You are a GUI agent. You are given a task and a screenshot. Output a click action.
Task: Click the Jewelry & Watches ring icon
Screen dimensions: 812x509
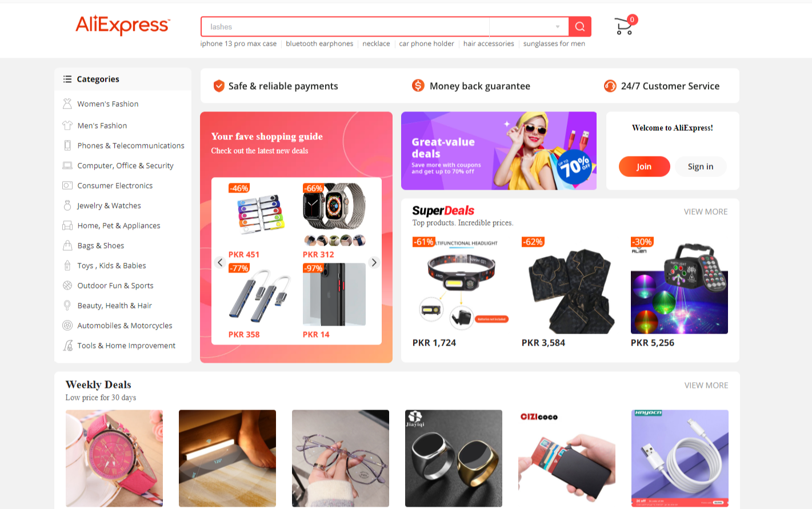click(x=67, y=205)
